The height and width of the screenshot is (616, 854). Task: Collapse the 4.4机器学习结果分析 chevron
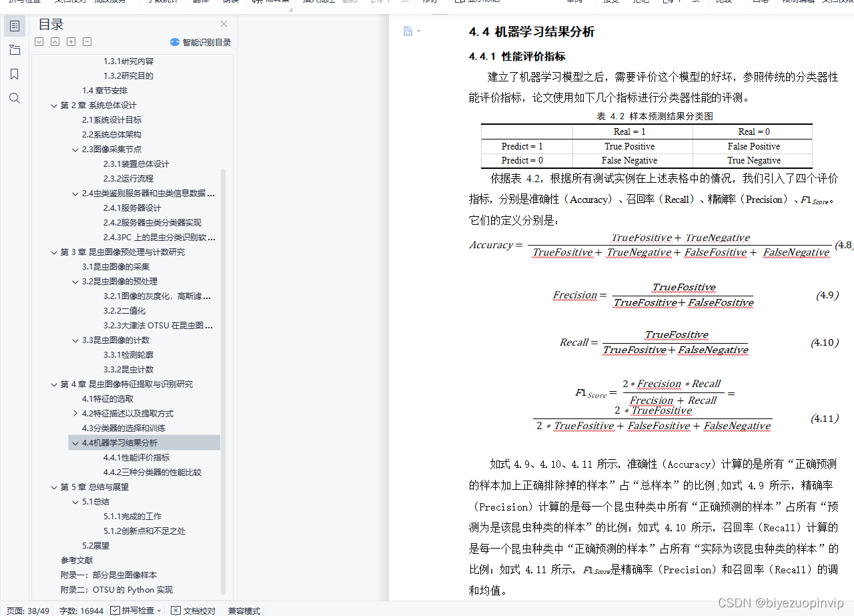tap(75, 443)
